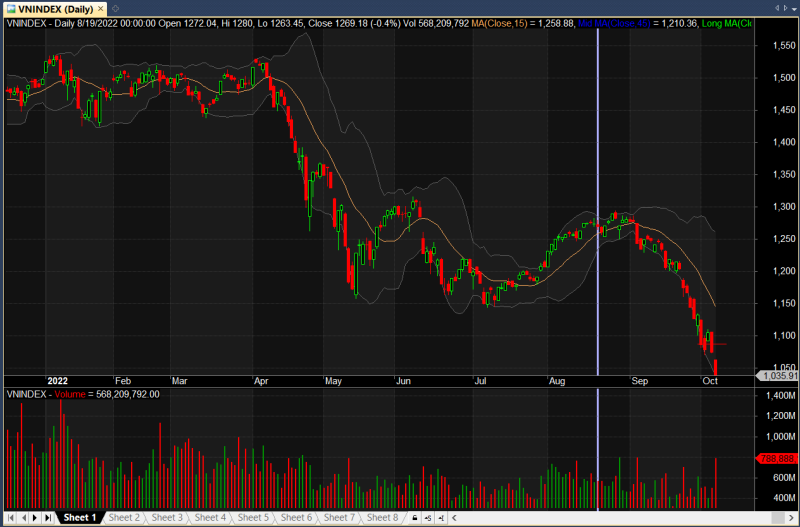Jump to last sheet navigation arrow

point(48,518)
